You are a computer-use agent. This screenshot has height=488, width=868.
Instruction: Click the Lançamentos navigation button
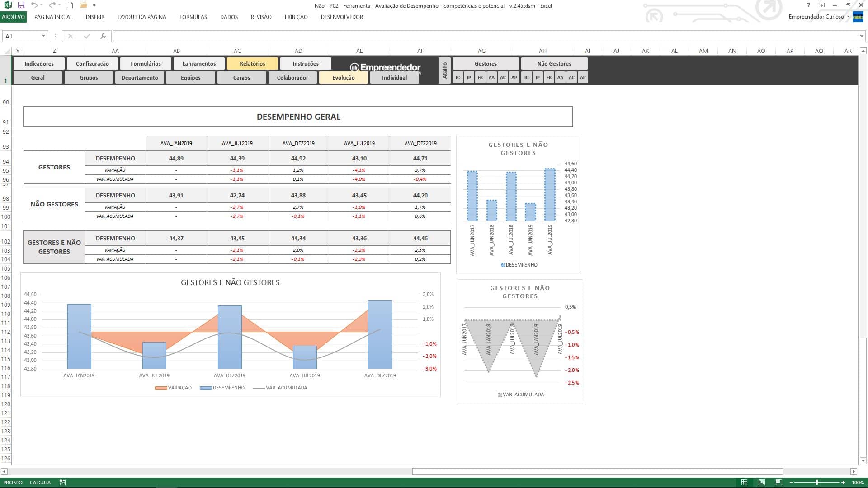(199, 64)
